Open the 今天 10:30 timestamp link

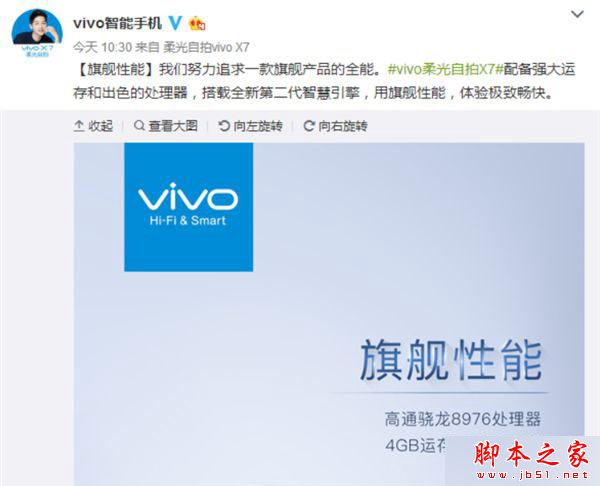102,47
